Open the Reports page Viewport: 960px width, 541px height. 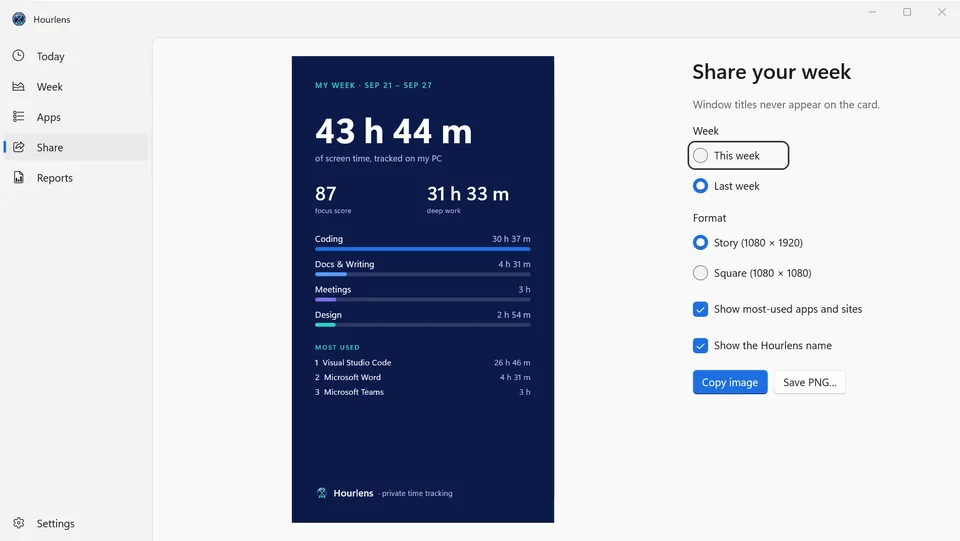click(76, 178)
